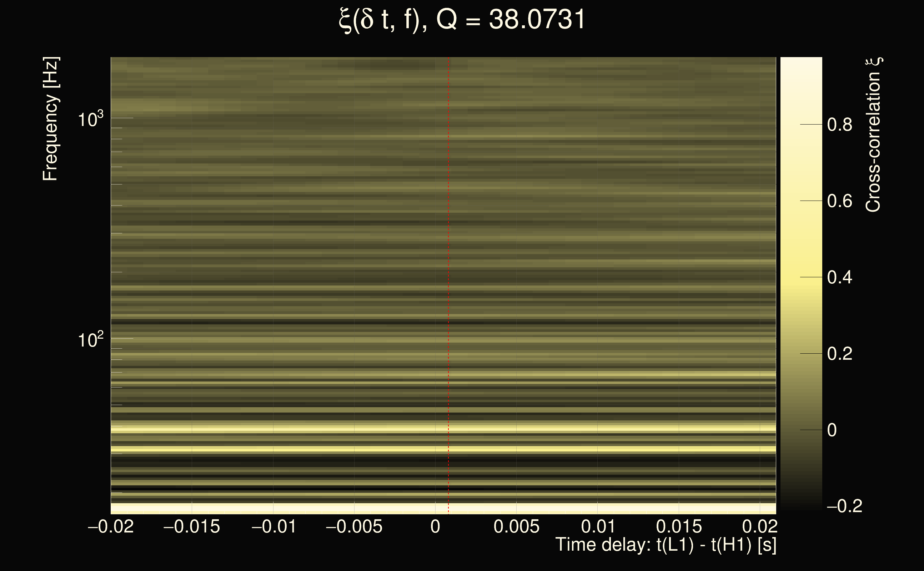This screenshot has width=924, height=571.
Task: Click the 'Time delay: t(L1) - t(H1) [s]' label
Action: pyautogui.click(x=666, y=545)
